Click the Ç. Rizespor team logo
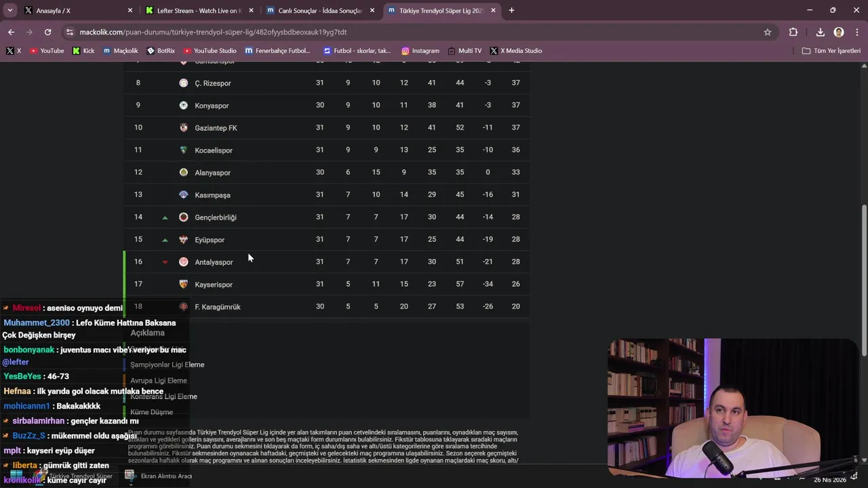 click(183, 83)
